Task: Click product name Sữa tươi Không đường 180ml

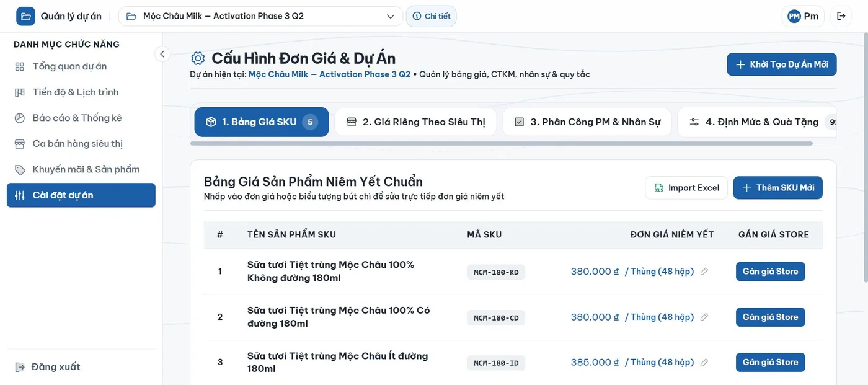Action: [330, 272]
